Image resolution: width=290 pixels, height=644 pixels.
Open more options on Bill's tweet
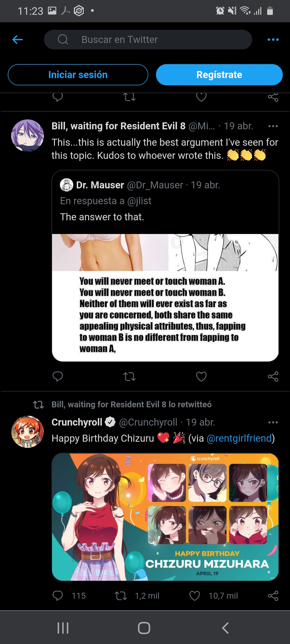273,126
